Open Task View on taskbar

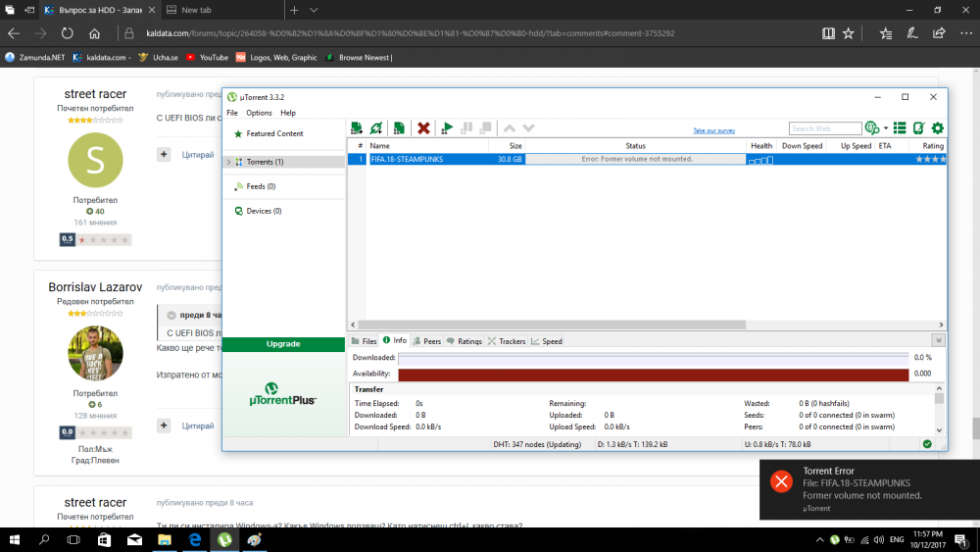(x=73, y=539)
